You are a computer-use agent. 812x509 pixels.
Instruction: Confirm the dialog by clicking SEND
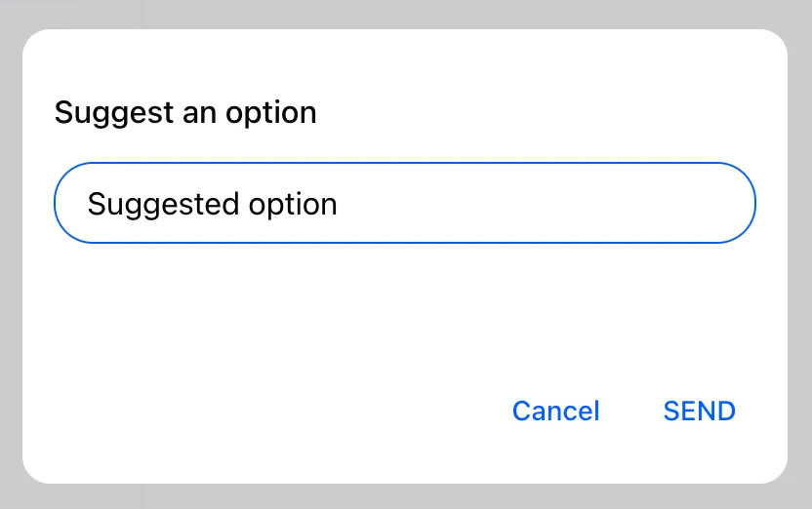699,411
